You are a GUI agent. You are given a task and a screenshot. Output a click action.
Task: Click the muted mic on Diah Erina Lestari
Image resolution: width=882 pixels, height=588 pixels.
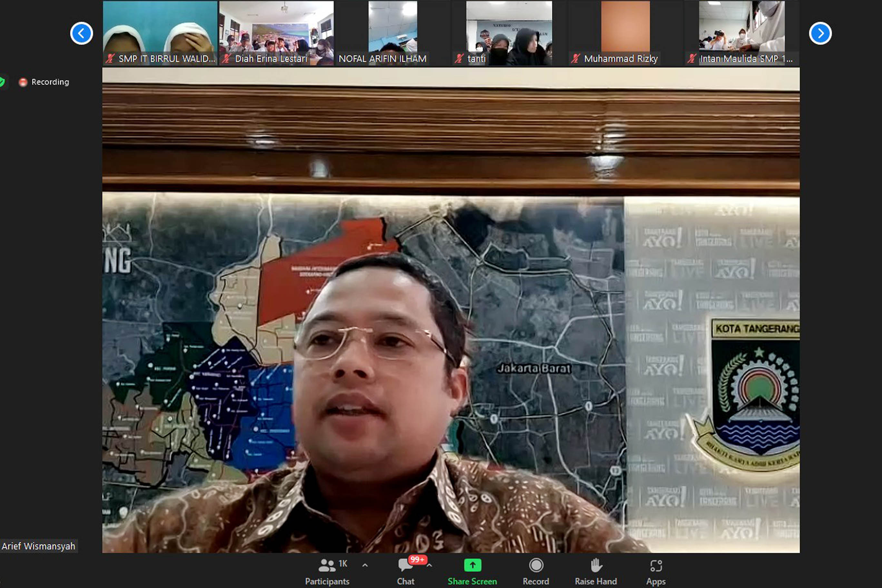pyautogui.click(x=226, y=58)
